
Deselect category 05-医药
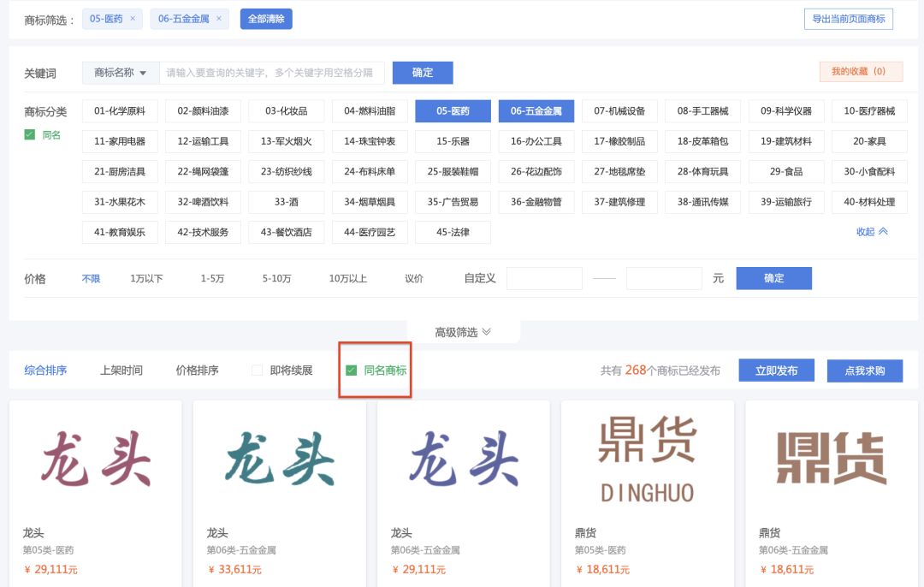453,110
